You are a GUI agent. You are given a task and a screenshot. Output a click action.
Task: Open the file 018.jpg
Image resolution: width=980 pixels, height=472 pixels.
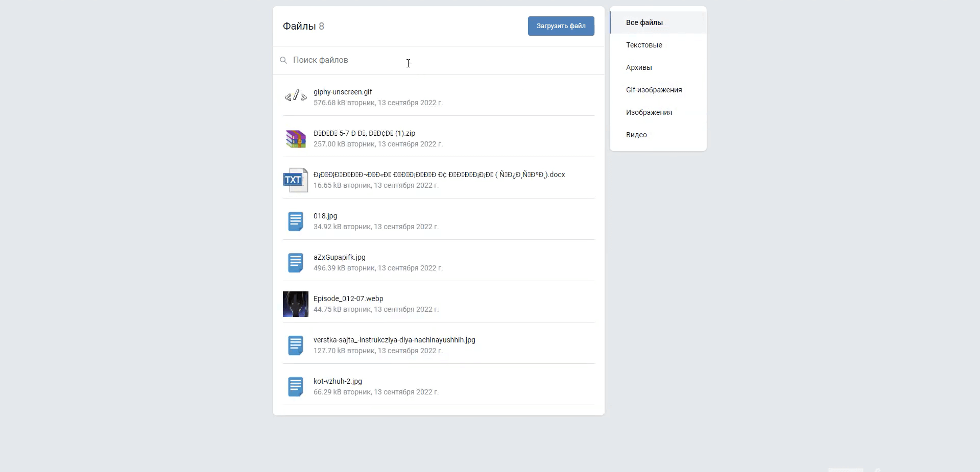(325, 216)
